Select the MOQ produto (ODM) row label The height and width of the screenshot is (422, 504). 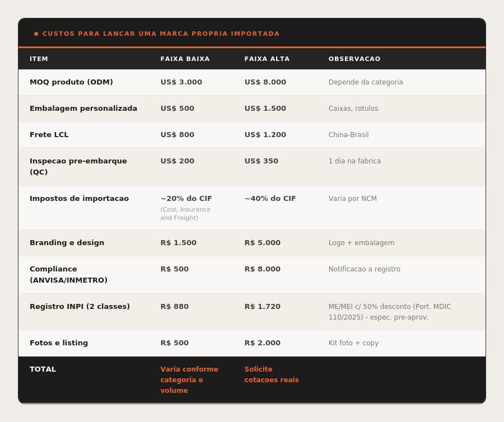(x=71, y=82)
